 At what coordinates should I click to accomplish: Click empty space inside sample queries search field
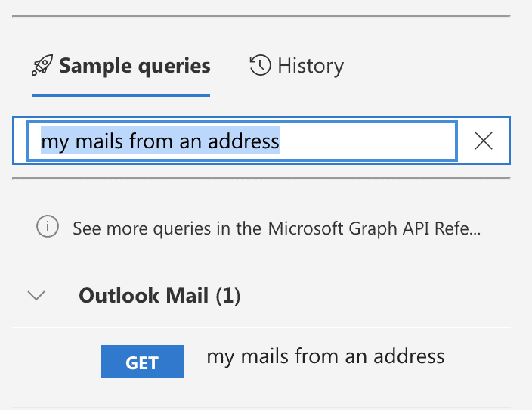point(367,141)
